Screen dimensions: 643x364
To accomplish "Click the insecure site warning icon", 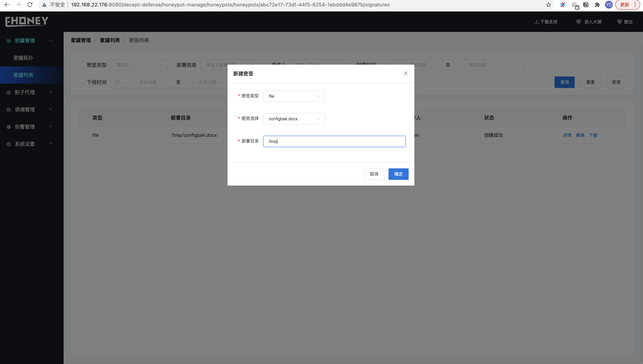I will (x=44, y=5).
